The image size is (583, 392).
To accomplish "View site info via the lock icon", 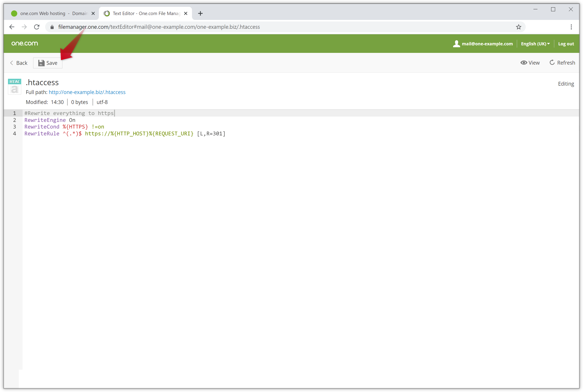I will click(x=52, y=27).
